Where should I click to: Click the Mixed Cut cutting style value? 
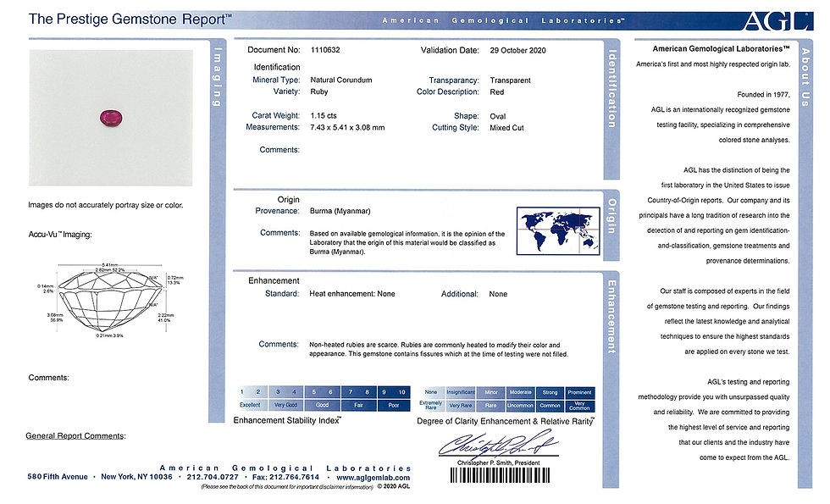506,128
